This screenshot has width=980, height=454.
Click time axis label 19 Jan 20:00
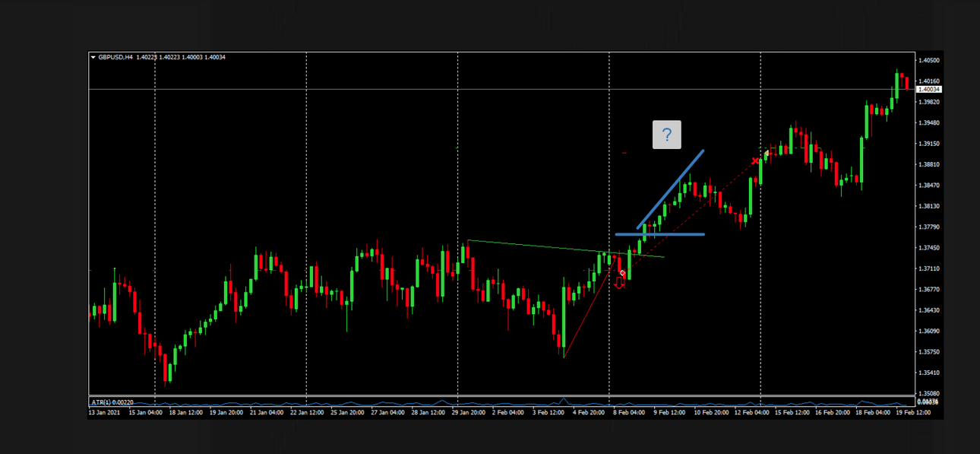[x=226, y=412]
